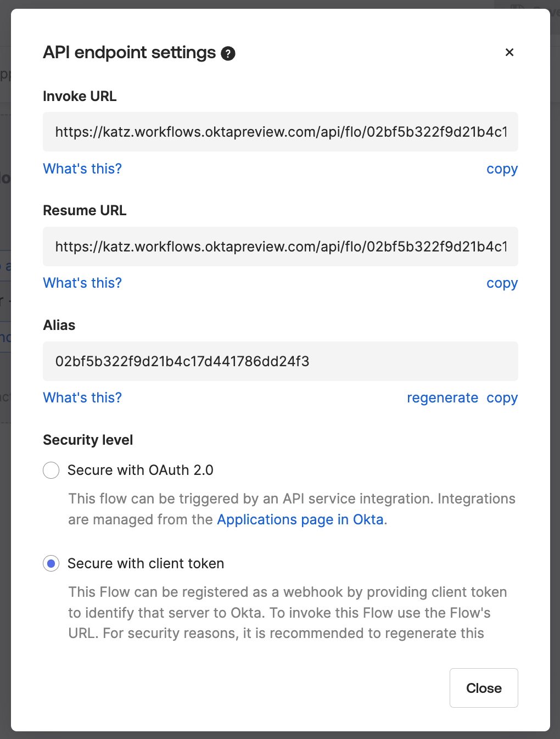Select the Secure with OAuth 2.0 option

point(51,470)
